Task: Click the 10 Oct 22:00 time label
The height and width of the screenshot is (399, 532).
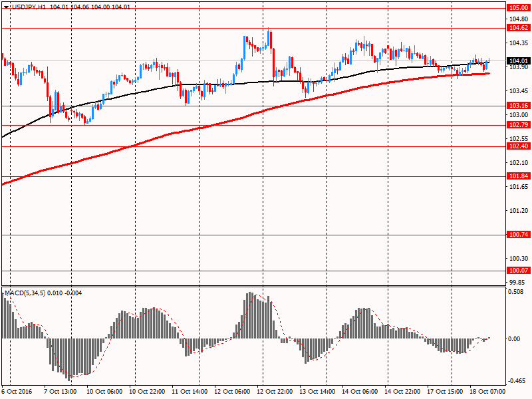Action: click(x=147, y=391)
